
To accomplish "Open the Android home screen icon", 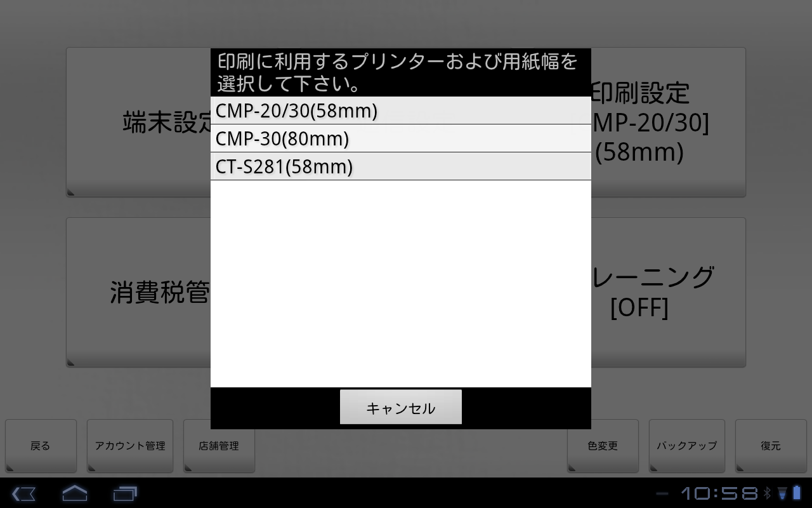I will [74, 493].
